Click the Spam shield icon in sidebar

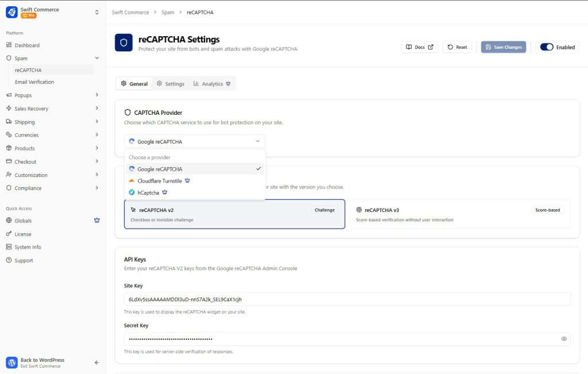(9, 58)
